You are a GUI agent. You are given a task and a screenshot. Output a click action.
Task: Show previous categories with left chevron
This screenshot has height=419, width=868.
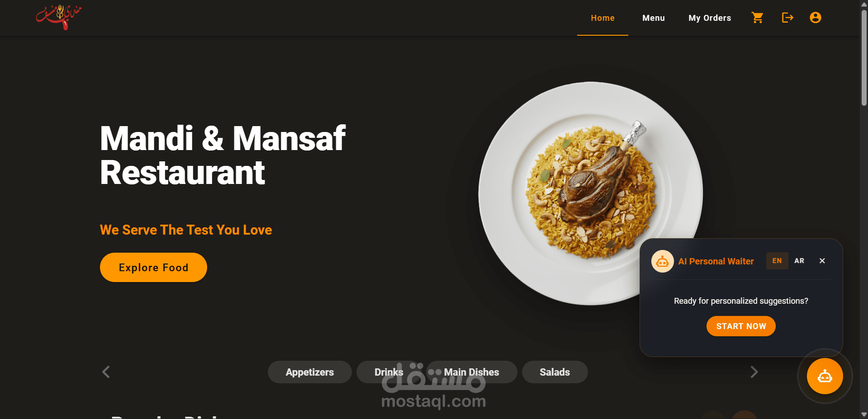pos(106,372)
